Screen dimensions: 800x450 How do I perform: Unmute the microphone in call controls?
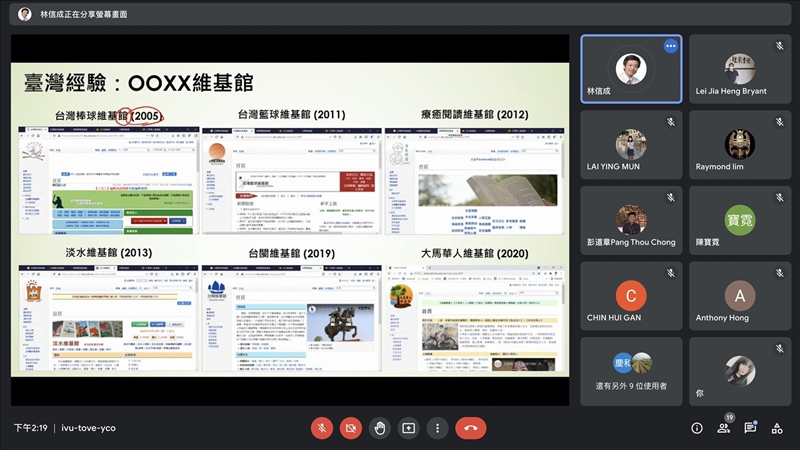tap(322, 428)
